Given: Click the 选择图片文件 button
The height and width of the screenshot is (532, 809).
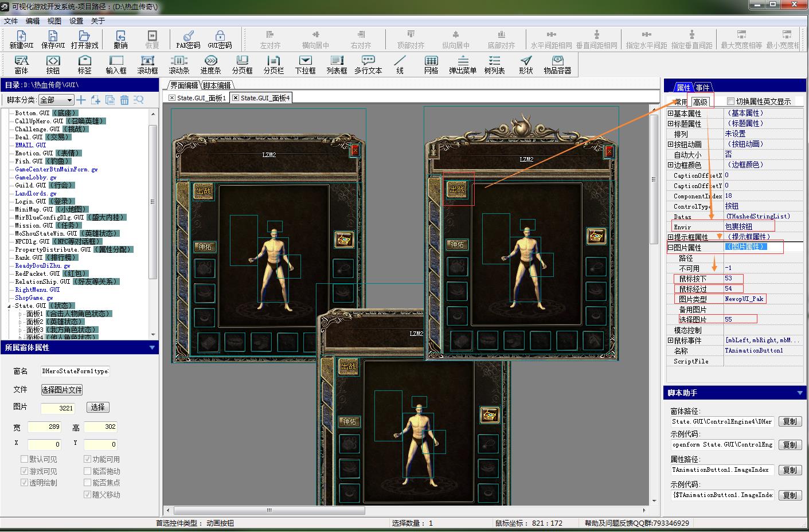Looking at the screenshot, I should point(62,390).
